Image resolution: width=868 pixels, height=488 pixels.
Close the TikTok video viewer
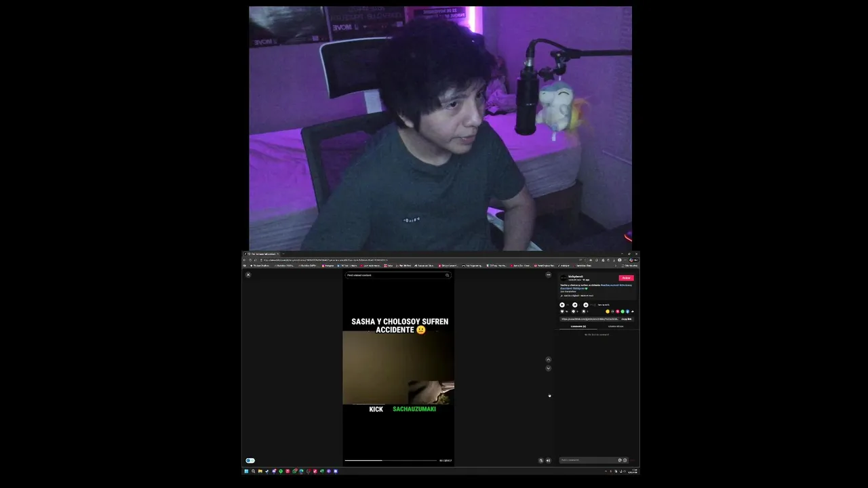(248, 274)
